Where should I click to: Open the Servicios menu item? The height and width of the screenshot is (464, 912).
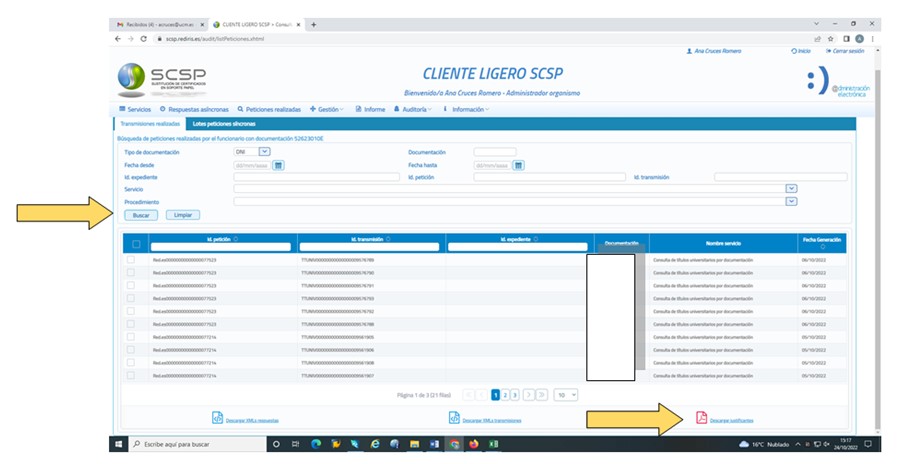tap(135, 109)
